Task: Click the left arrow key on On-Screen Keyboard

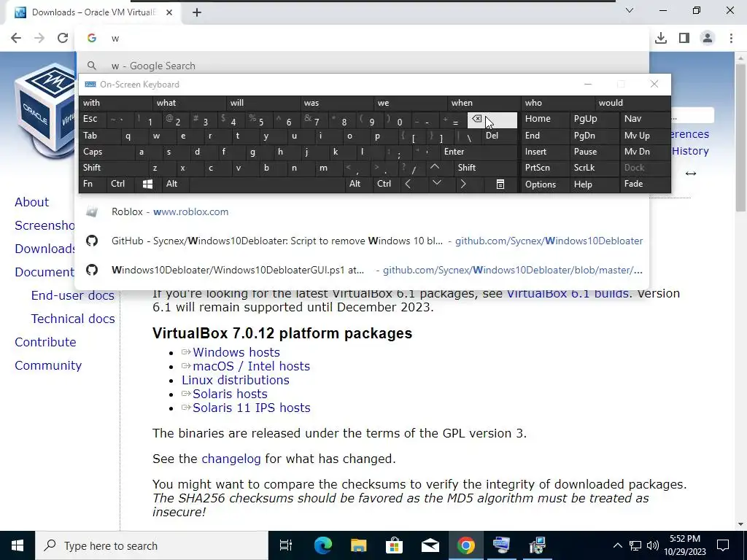Action: [408, 184]
